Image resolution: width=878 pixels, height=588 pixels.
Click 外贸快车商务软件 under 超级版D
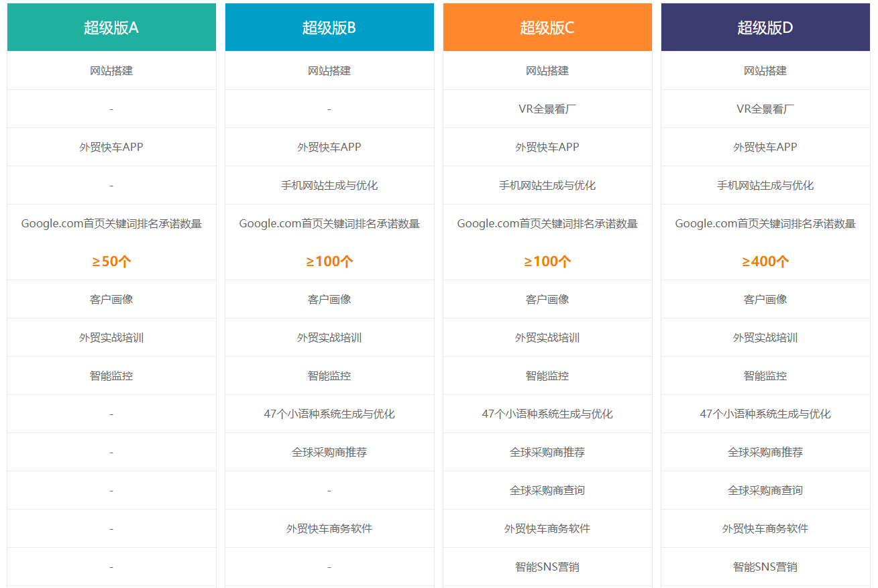coord(765,528)
